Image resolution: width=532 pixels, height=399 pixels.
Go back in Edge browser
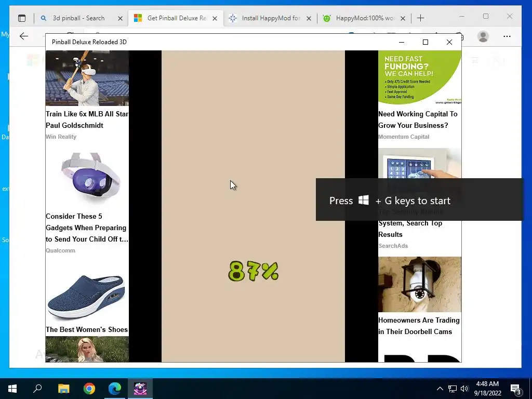24,36
